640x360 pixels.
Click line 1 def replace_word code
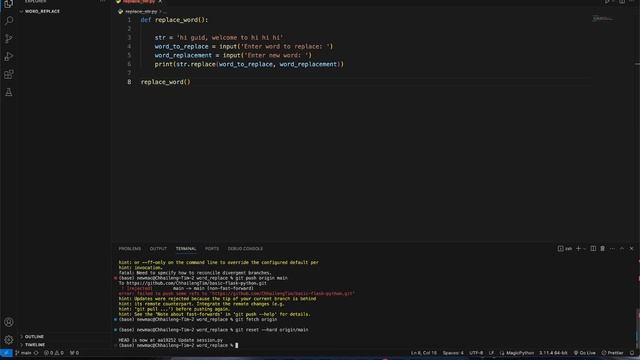click(x=174, y=20)
